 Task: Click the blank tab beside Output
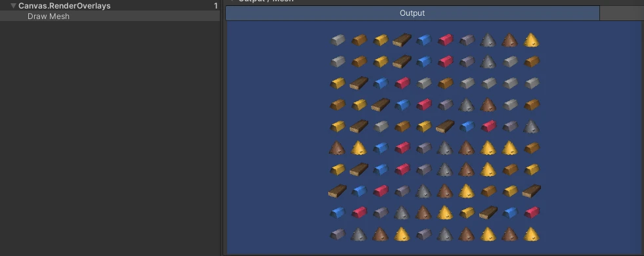622,13
